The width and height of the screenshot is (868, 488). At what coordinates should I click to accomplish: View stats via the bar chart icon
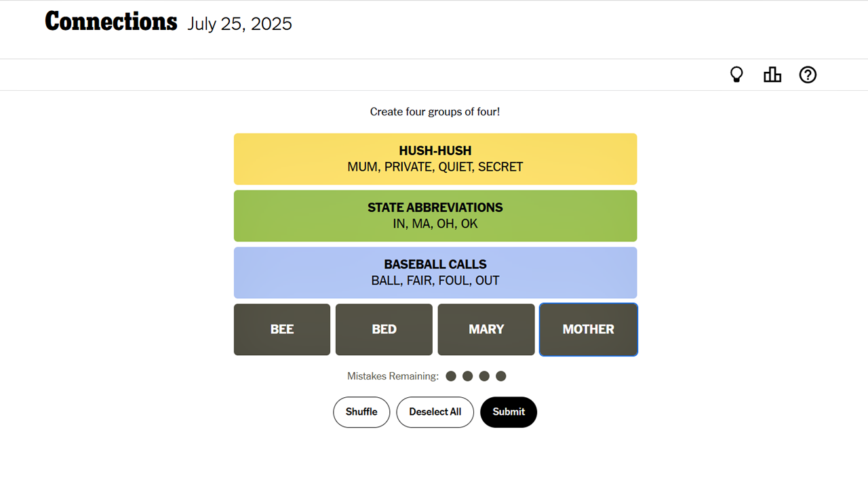coord(772,75)
